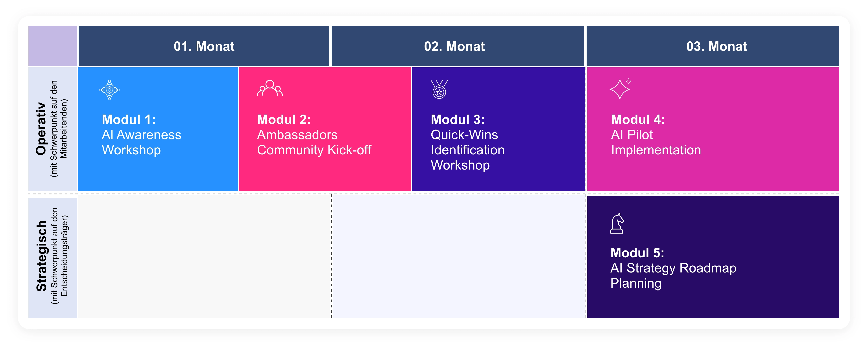Image resolution: width=868 pixels, height=349 pixels.
Task: Click the sparkle star icon in Modul 4
Action: (x=620, y=89)
